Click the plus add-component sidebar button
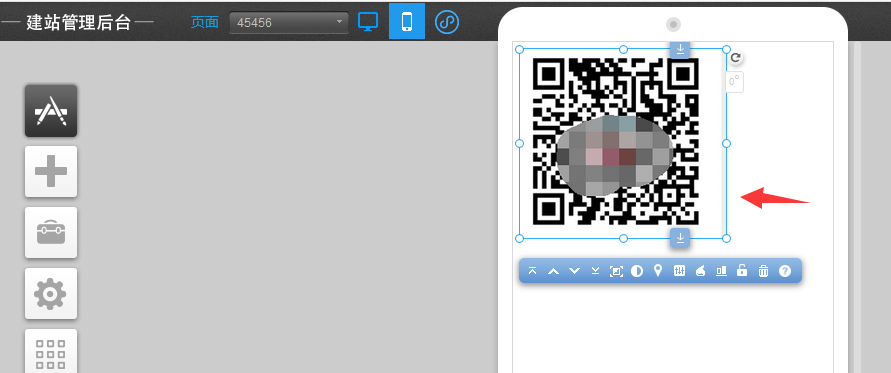 pyautogui.click(x=51, y=171)
